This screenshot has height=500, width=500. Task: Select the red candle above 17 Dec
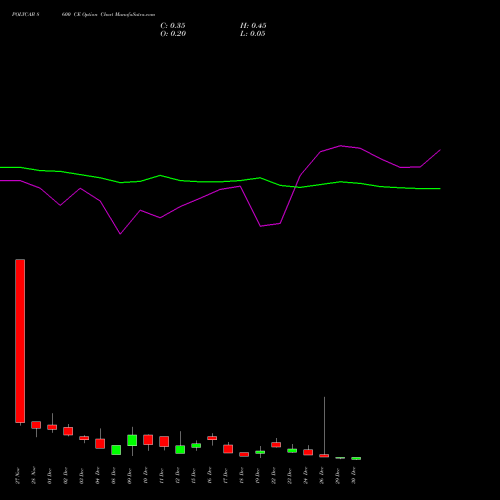pyautogui.click(x=228, y=449)
